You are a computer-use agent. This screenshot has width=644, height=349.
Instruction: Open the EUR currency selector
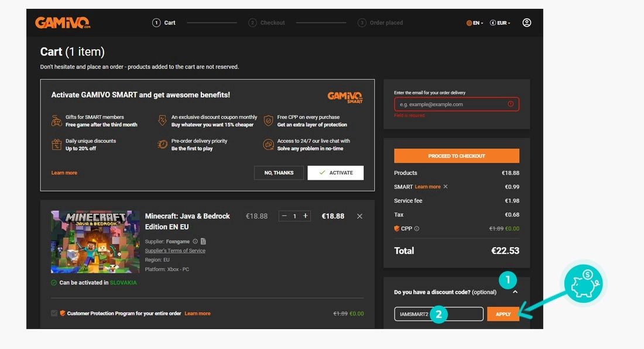pyautogui.click(x=500, y=23)
